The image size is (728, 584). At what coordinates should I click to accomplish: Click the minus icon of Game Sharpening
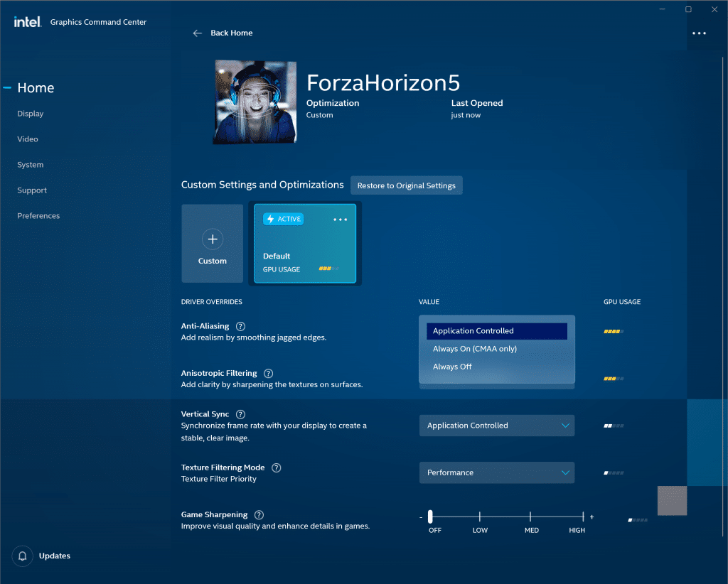click(x=421, y=517)
